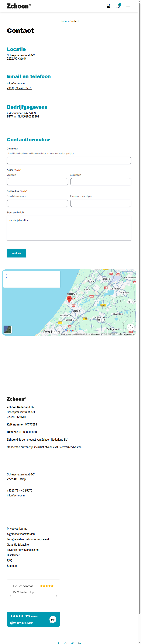Click the 9,5 WebwinkelKeur score badge
141x644 pixels.
pos(53,619)
